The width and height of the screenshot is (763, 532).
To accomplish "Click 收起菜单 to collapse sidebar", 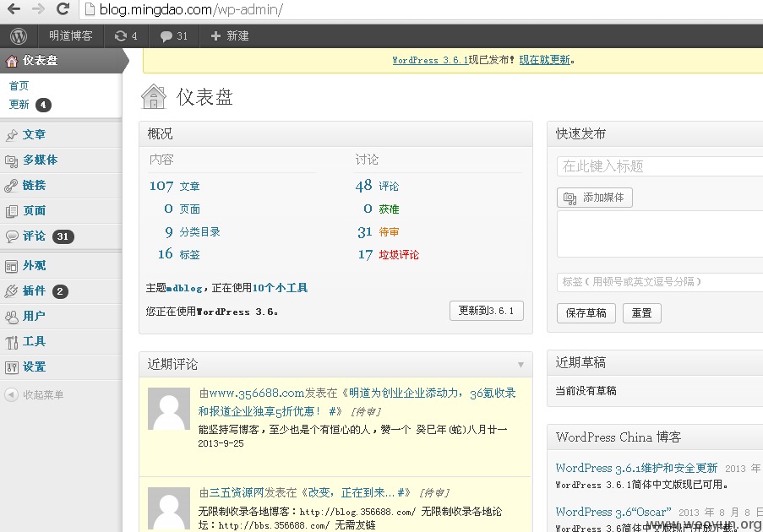I will coord(43,395).
